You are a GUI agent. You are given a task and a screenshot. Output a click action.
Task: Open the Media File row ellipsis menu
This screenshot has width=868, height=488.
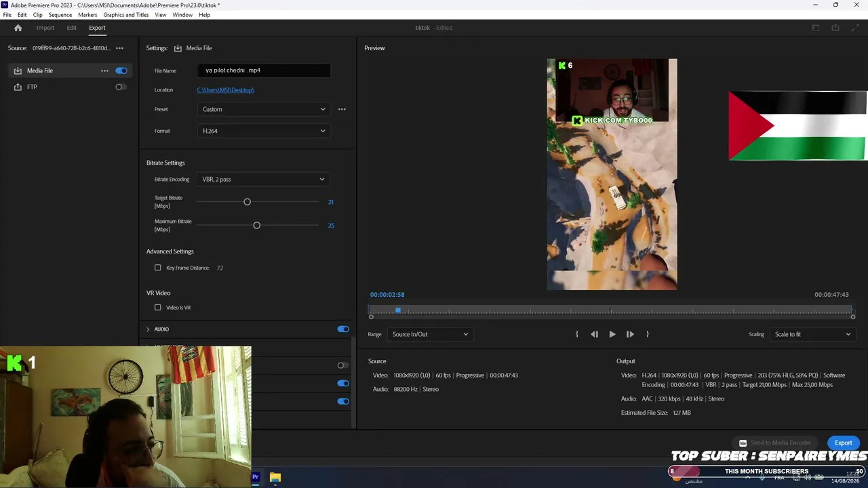point(104,70)
